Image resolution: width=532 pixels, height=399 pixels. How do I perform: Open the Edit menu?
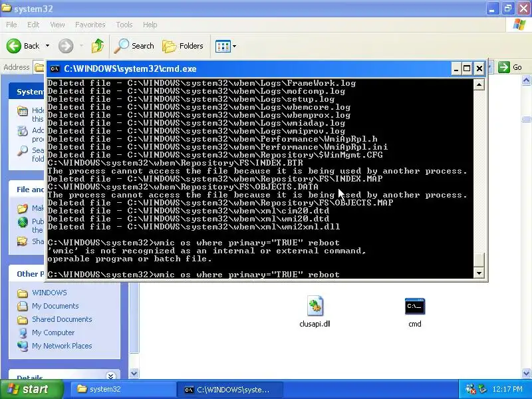(x=33, y=25)
